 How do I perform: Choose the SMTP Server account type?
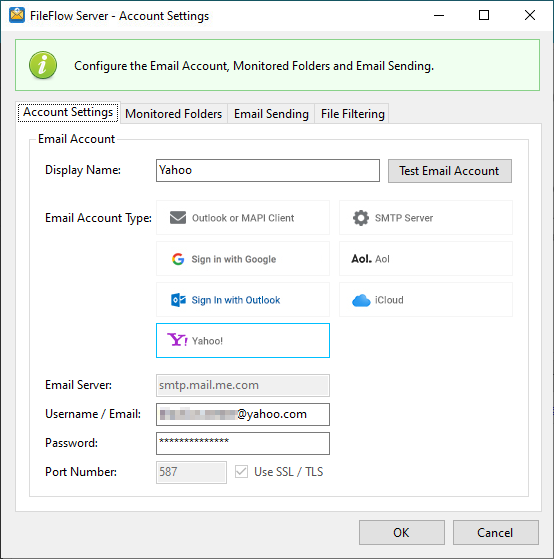pos(426,217)
